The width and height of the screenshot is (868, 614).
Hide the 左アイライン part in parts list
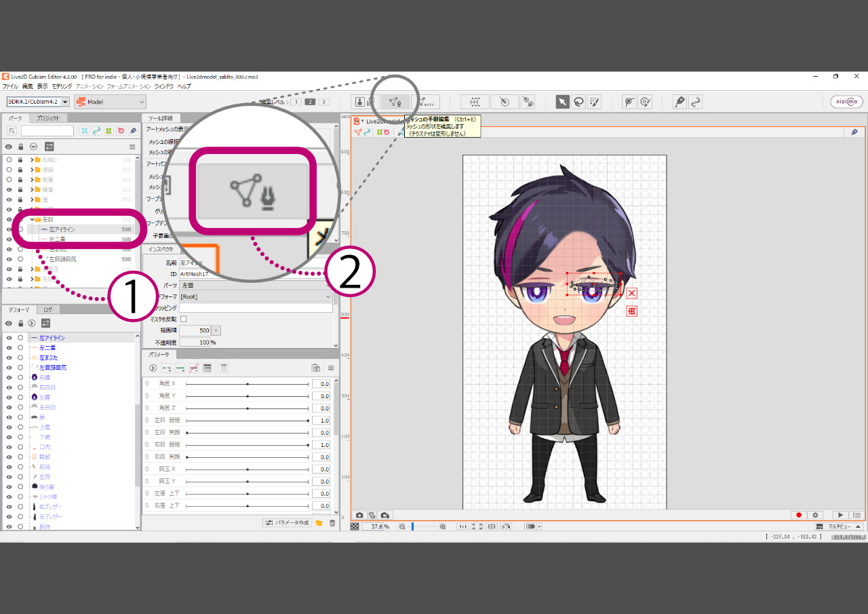pyautogui.click(x=9, y=229)
